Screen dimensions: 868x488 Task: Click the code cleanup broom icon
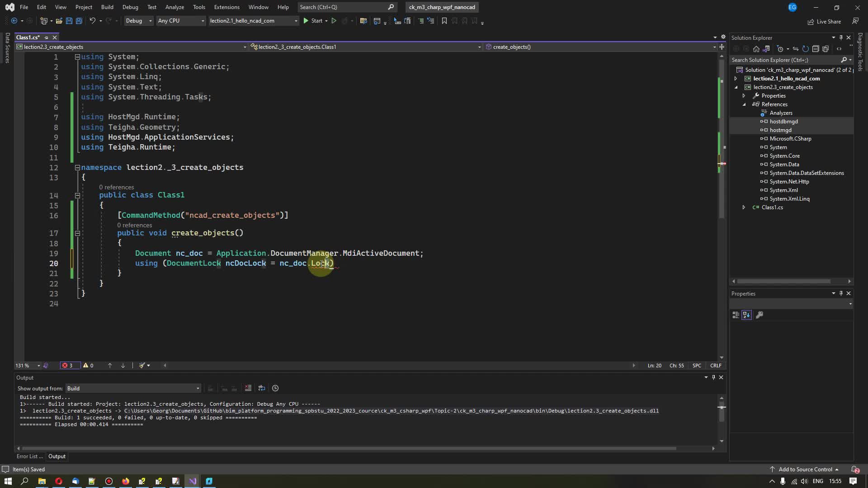(x=142, y=366)
